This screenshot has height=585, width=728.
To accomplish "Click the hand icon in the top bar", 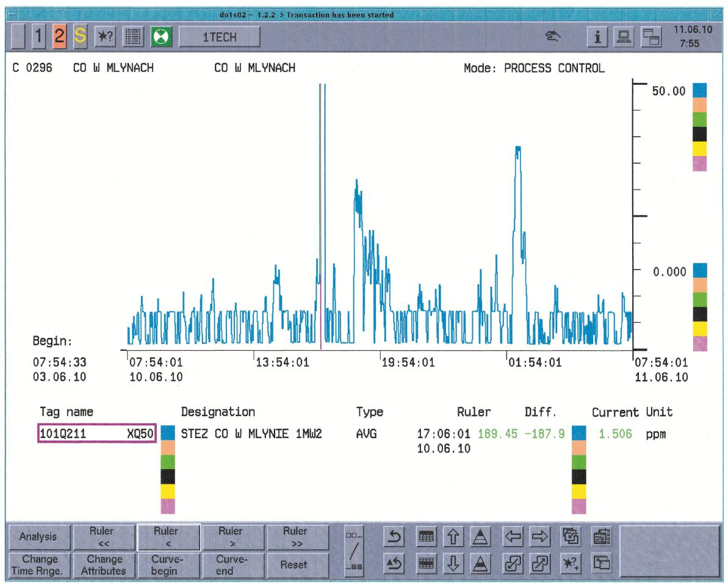I will point(552,36).
